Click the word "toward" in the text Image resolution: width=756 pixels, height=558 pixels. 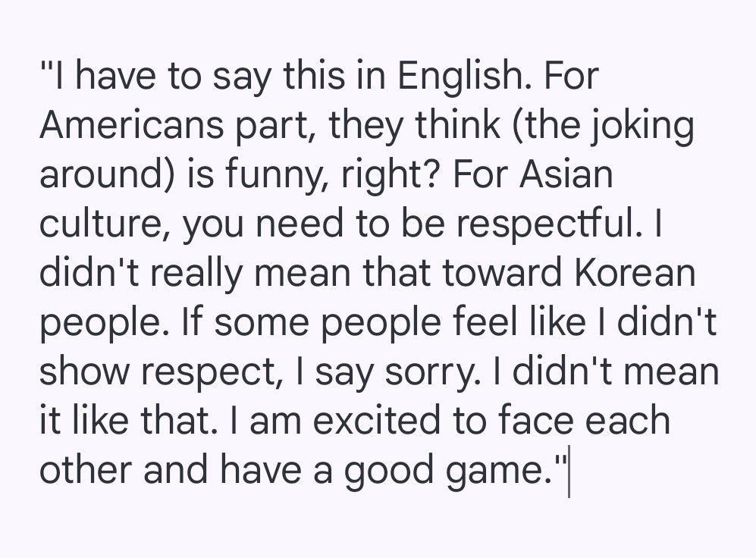[503, 274]
